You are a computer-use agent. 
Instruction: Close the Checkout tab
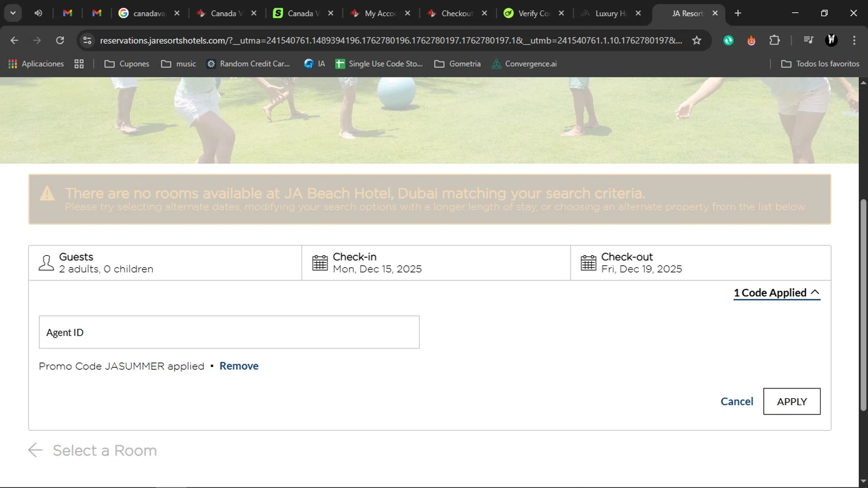click(x=484, y=13)
